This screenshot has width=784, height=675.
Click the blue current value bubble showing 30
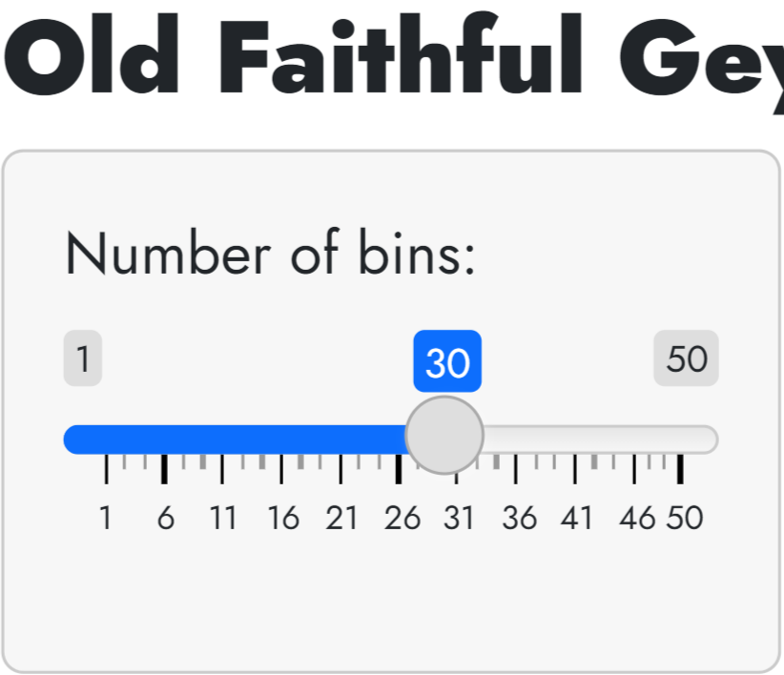click(x=447, y=362)
